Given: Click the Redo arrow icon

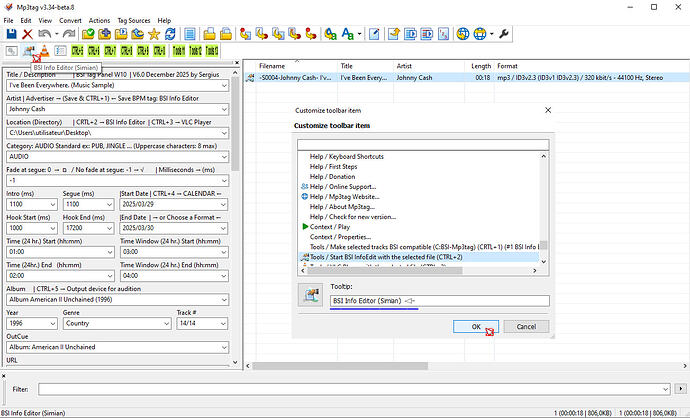Looking at the screenshot, I should point(69,34).
